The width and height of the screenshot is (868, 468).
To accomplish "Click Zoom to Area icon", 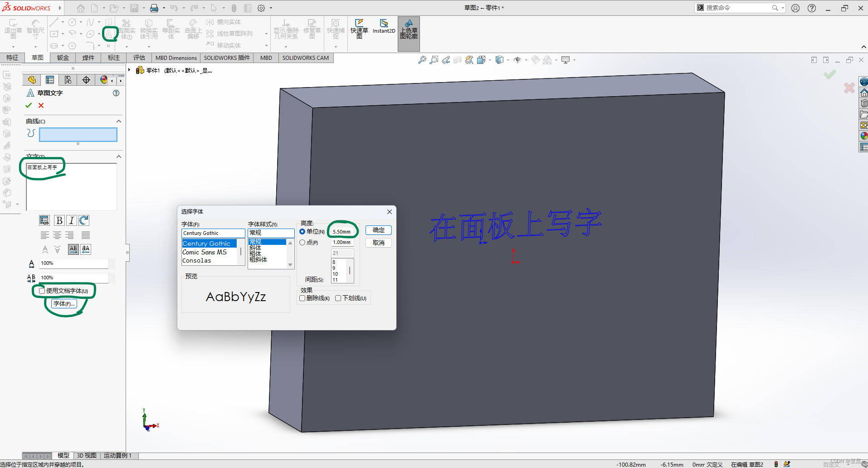I will [x=434, y=60].
